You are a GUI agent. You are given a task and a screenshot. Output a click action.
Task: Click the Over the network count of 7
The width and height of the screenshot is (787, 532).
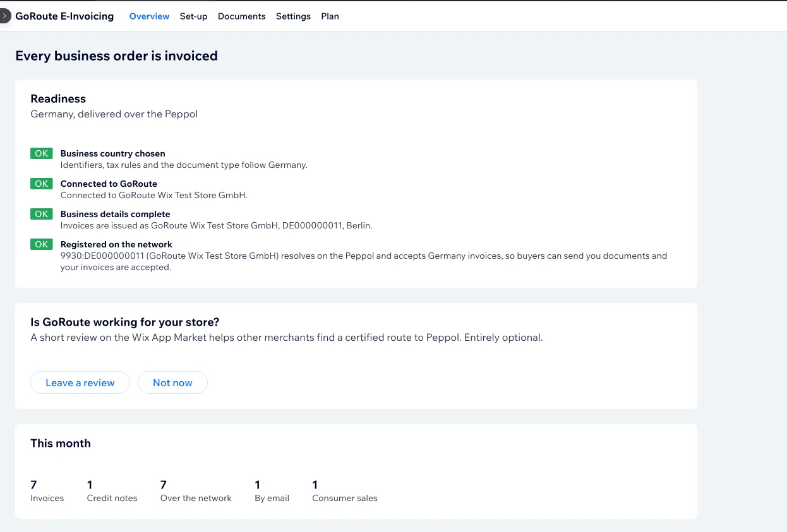point(164,485)
